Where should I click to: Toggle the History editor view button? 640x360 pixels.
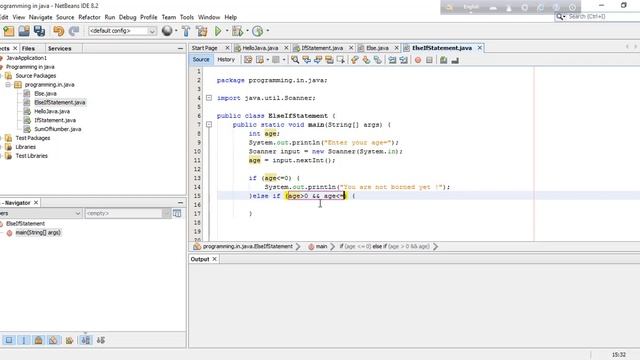(x=226, y=60)
